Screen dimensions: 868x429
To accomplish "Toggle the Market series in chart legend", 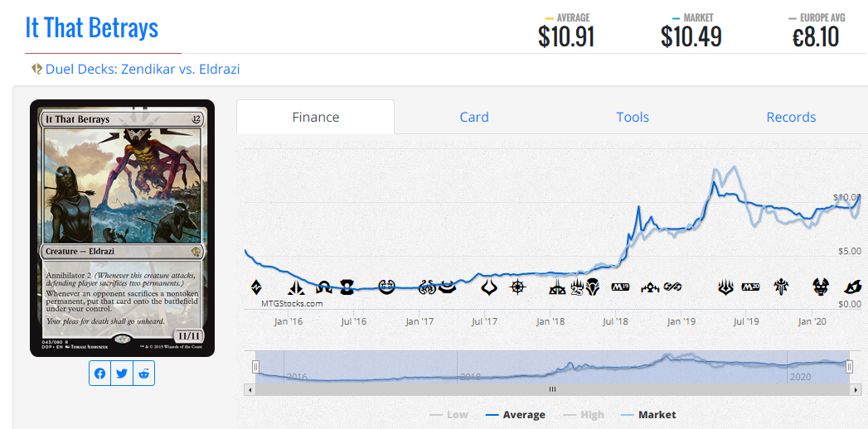I will click(648, 415).
